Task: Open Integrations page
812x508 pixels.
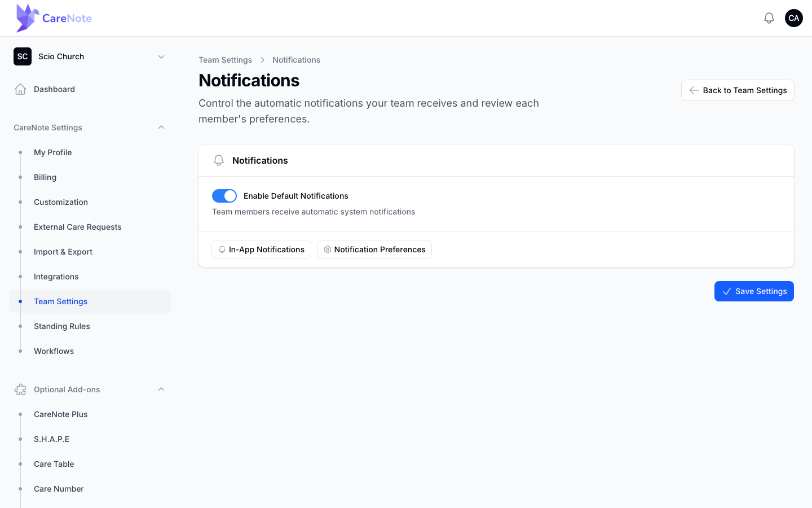Action: (x=90, y=277)
